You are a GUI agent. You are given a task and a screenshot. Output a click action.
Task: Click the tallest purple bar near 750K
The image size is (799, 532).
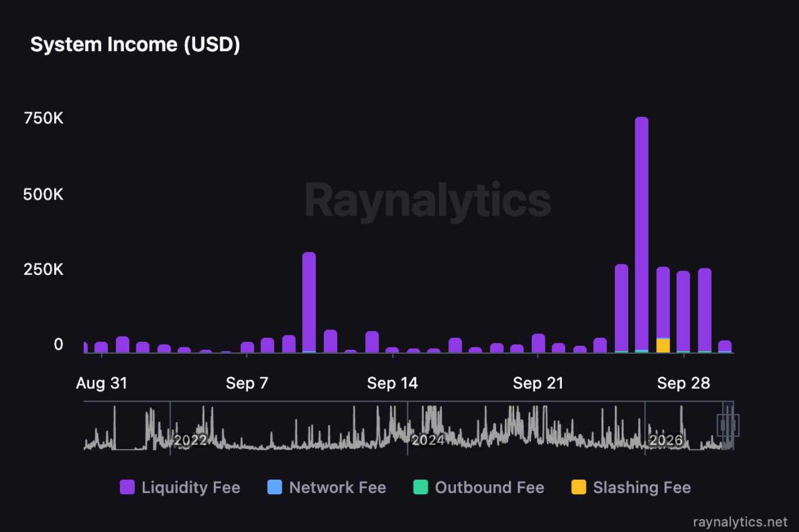click(x=642, y=234)
